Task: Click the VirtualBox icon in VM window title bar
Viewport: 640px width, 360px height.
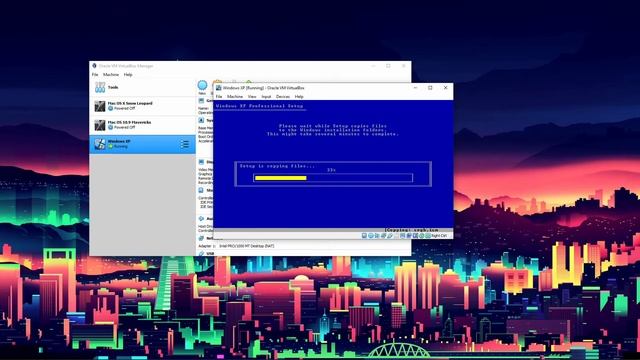Action: 218,88
